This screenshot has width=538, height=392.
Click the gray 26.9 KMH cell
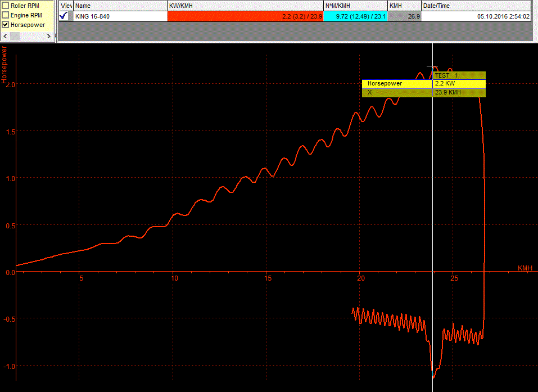(404, 16)
